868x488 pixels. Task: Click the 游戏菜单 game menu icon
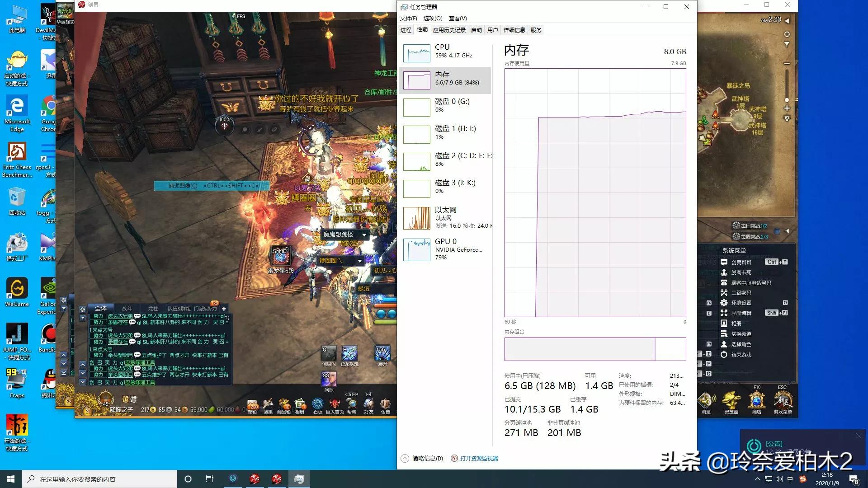point(782,401)
